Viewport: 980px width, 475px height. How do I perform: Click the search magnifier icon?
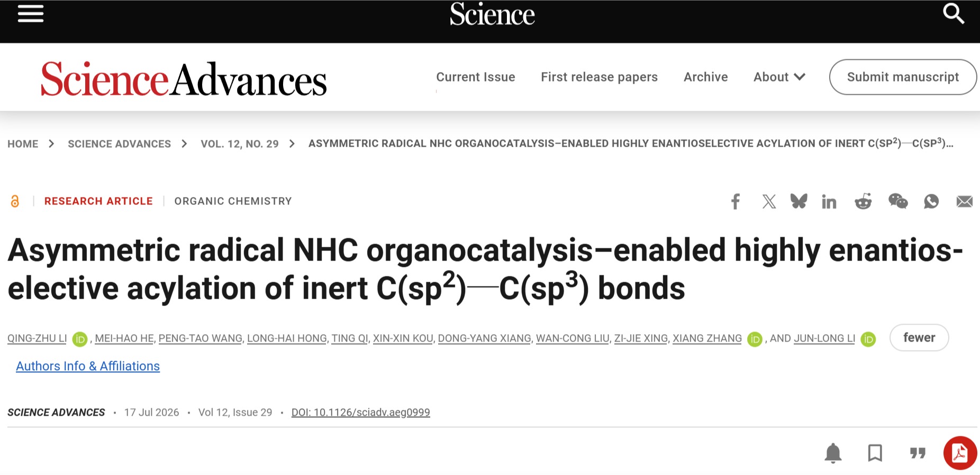(x=954, y=14)
